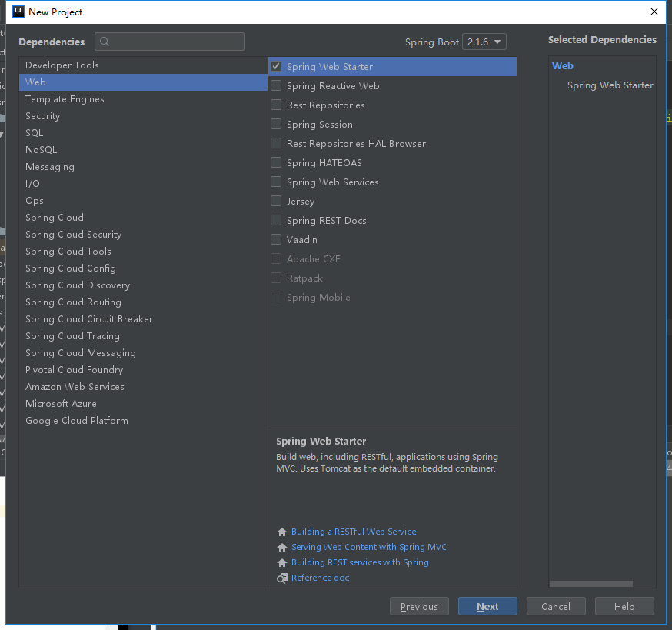
Task: Enable Rest Repositories HAL Browser checkbox
Action: tap(276, 143)
